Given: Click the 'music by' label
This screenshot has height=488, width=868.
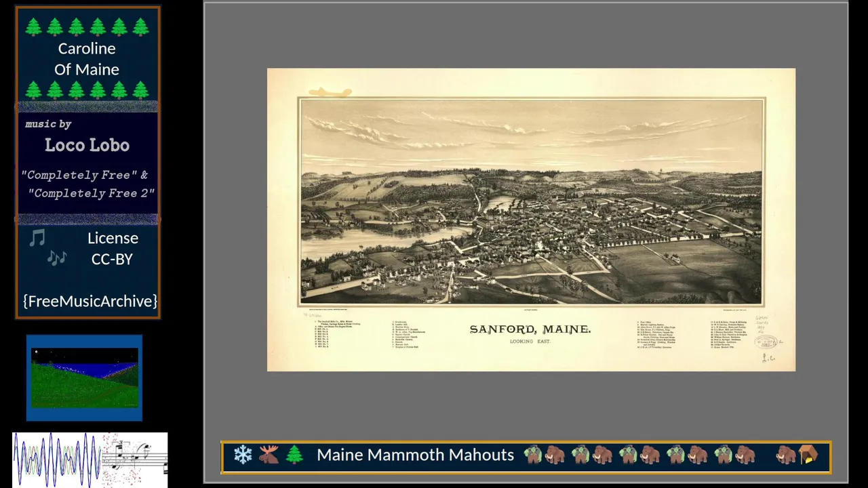Looking at the screenshot, I should click(x=48, y=124).
